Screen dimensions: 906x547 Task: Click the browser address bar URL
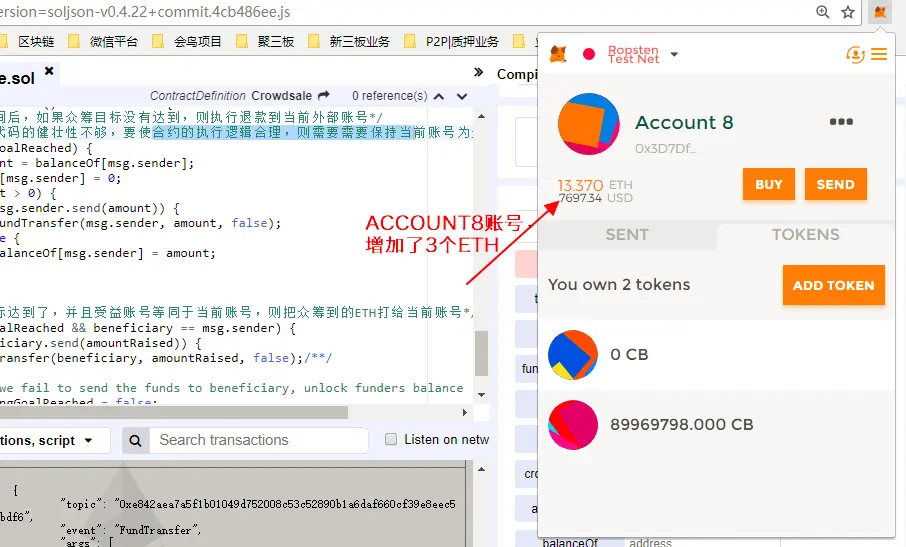[144, 12]
